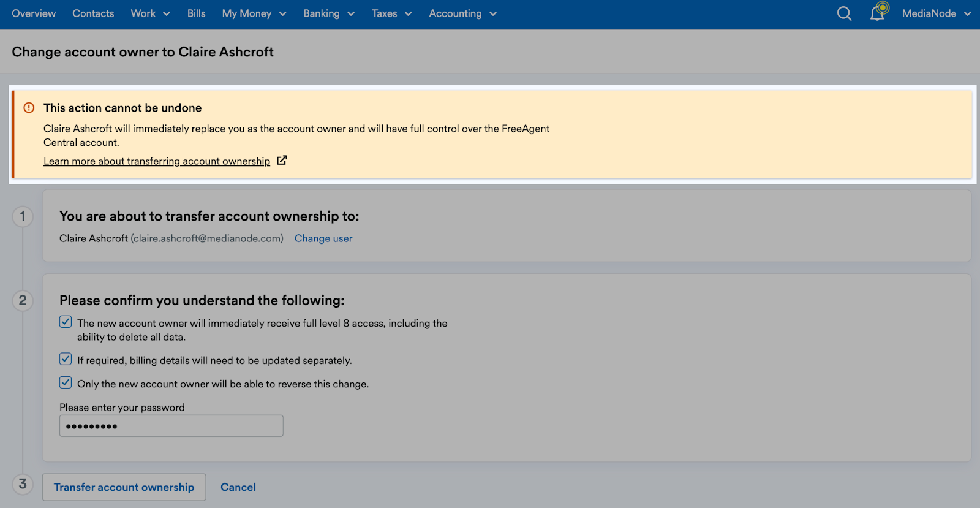Image resolution: width=980 pixels, height=508 pixels.
Task: Go to the Overview page
Action: [34, 13]
